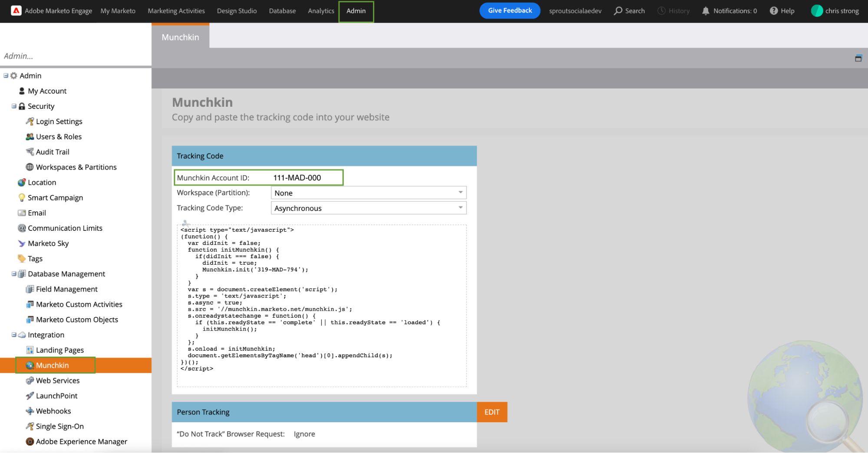Select LaunchPoint tree item

pos(56,395)
